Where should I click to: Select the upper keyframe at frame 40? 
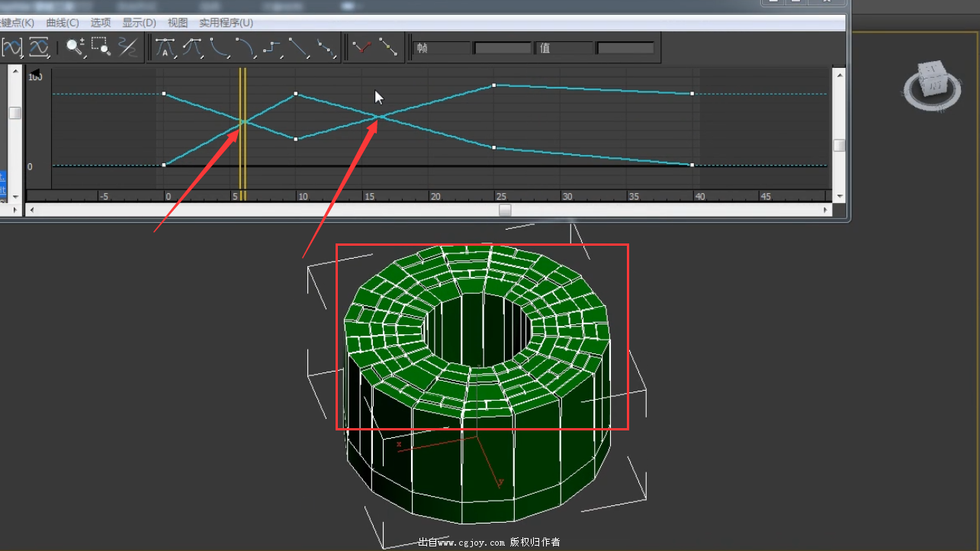692,94
